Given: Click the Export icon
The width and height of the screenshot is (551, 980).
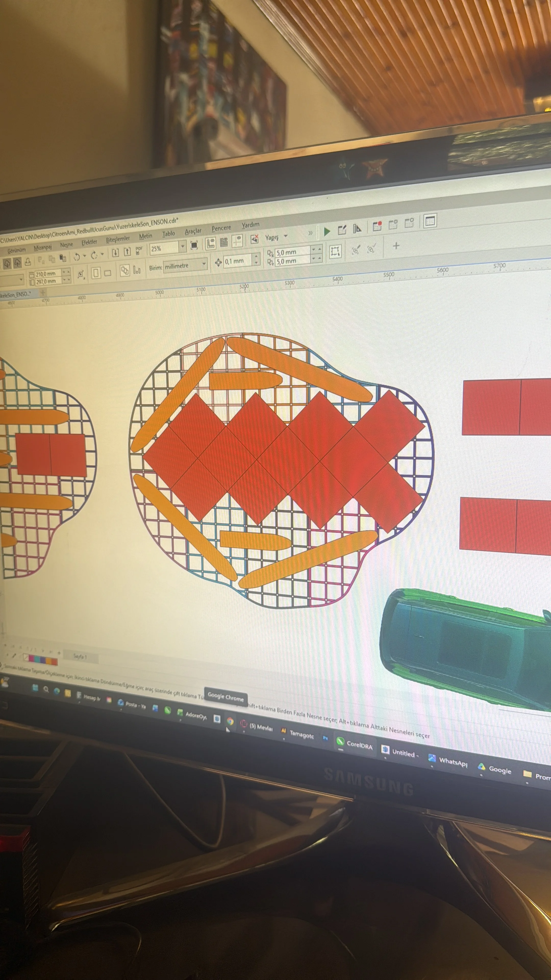Looking at the screenshot, I should 127,251.
